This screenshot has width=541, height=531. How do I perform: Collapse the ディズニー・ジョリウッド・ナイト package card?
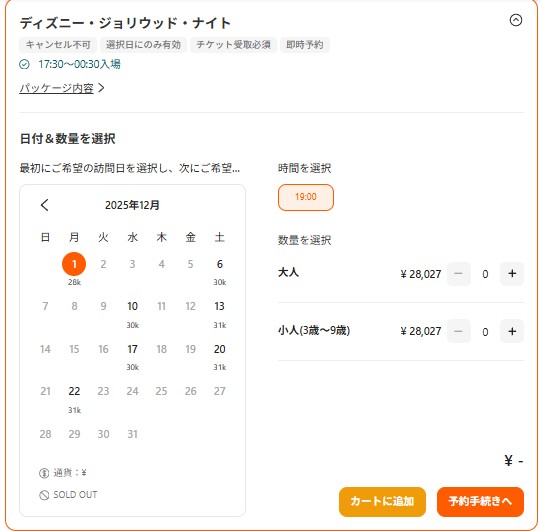tap(515, 20)
